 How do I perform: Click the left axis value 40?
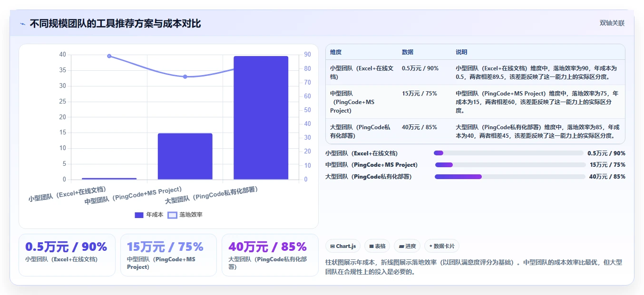point(63,55)
